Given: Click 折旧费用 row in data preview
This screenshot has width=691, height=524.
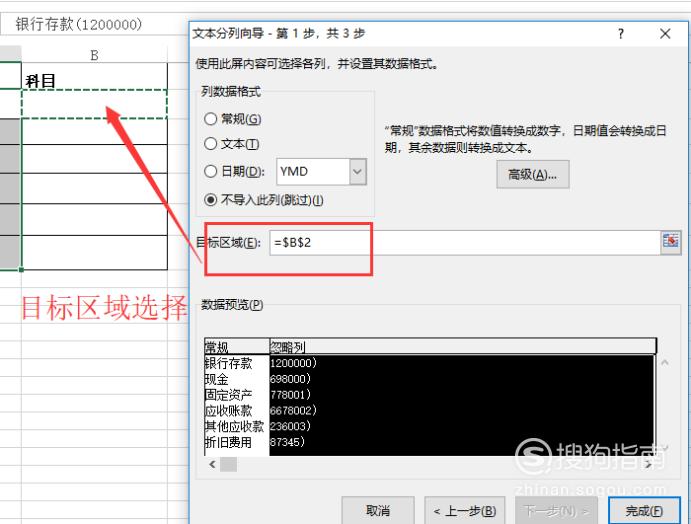Looking at the screenshot, I should 228,442.
